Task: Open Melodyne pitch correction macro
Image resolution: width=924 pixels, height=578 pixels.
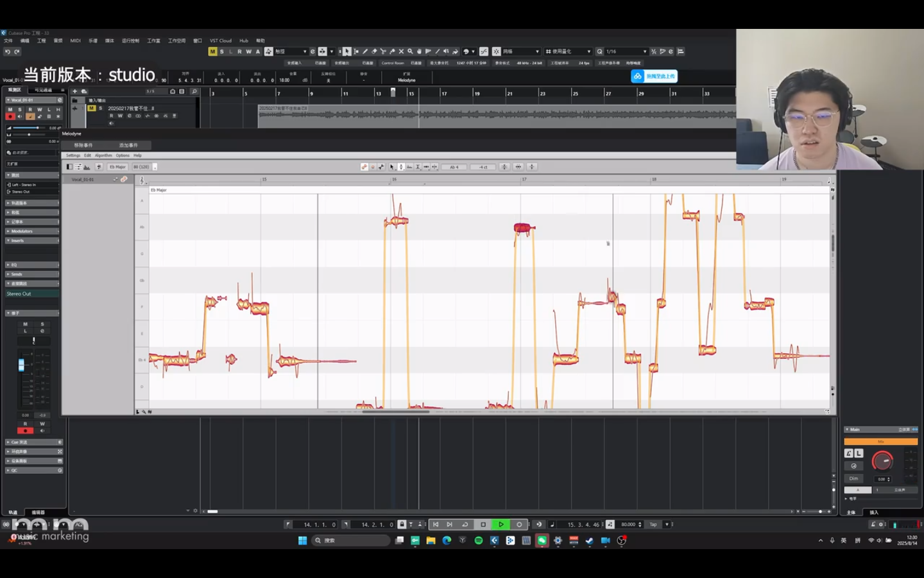Action: tap(504, 167)
